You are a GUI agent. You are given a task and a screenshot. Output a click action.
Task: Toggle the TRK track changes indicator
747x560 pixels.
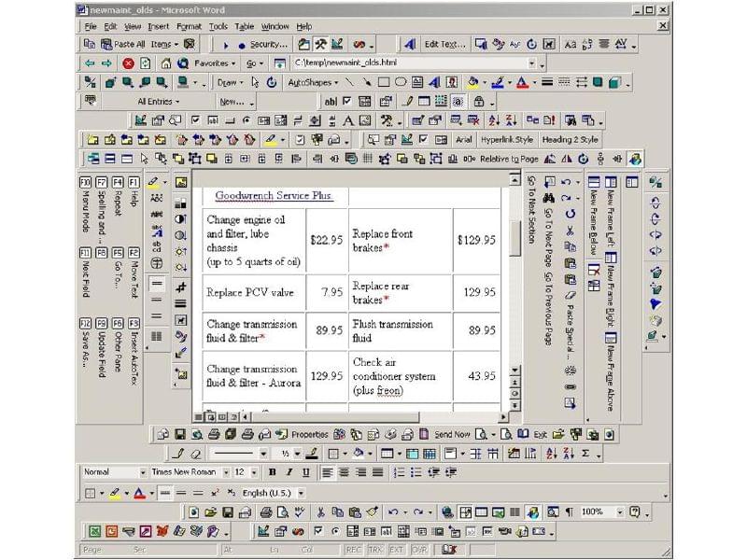(x=375, y=550)
